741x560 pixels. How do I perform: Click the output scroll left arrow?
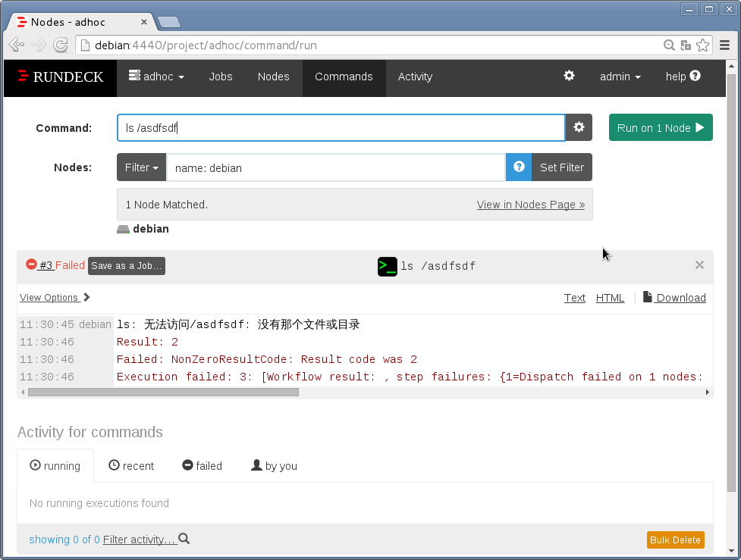pos(23,392)
